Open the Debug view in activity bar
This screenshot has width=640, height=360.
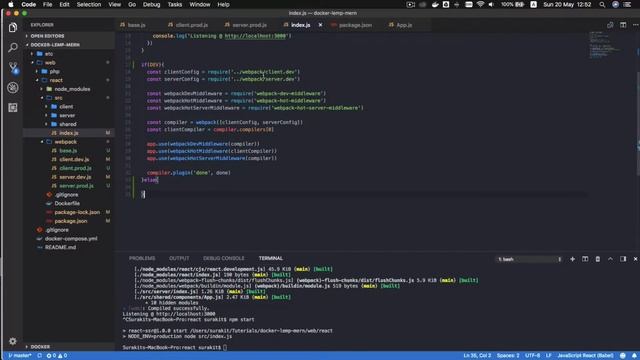point(13,87)
